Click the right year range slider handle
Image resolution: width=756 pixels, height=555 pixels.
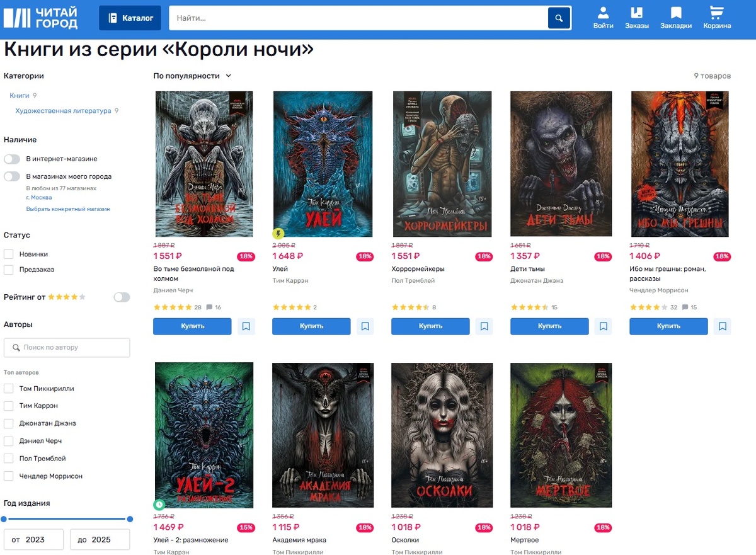coord(130,519)
